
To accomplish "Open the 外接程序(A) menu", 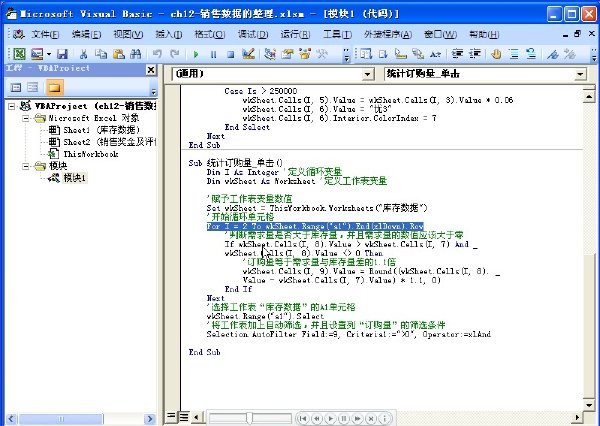I will 388,35.
